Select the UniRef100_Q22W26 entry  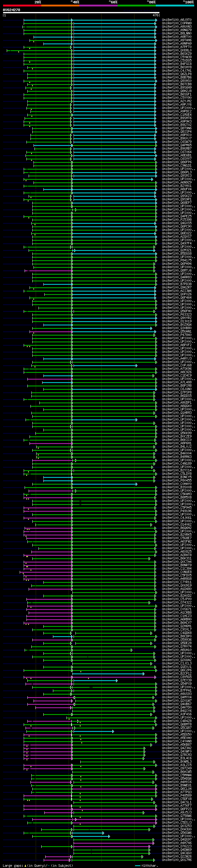177,856
